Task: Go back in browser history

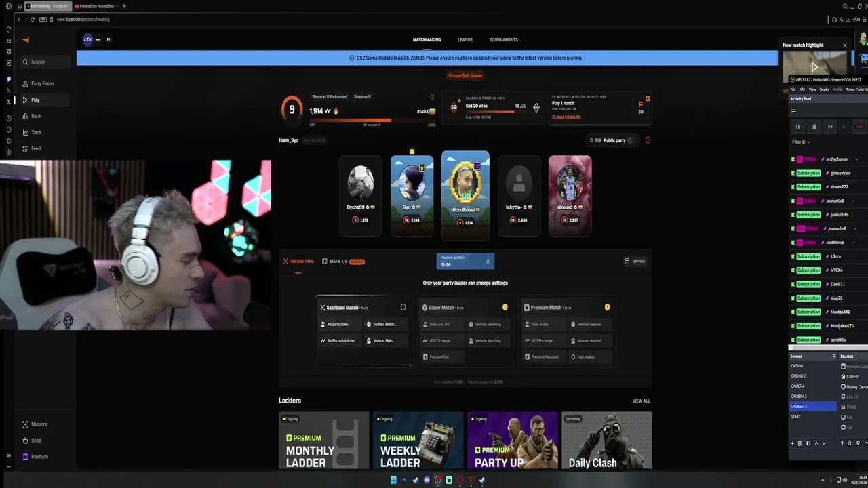Action: click(18, 19)
